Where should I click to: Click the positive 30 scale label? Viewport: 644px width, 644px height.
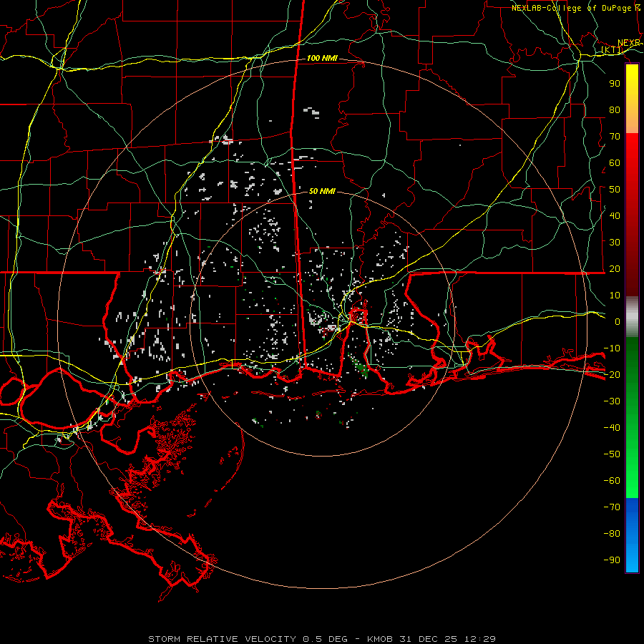615,243
